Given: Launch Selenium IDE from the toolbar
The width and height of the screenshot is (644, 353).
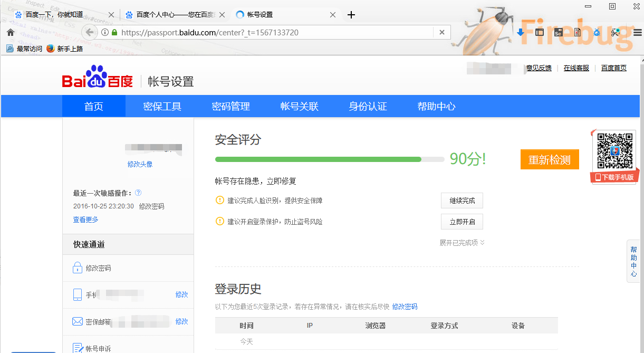Looking at the screenshot, I should click(558, 33).
